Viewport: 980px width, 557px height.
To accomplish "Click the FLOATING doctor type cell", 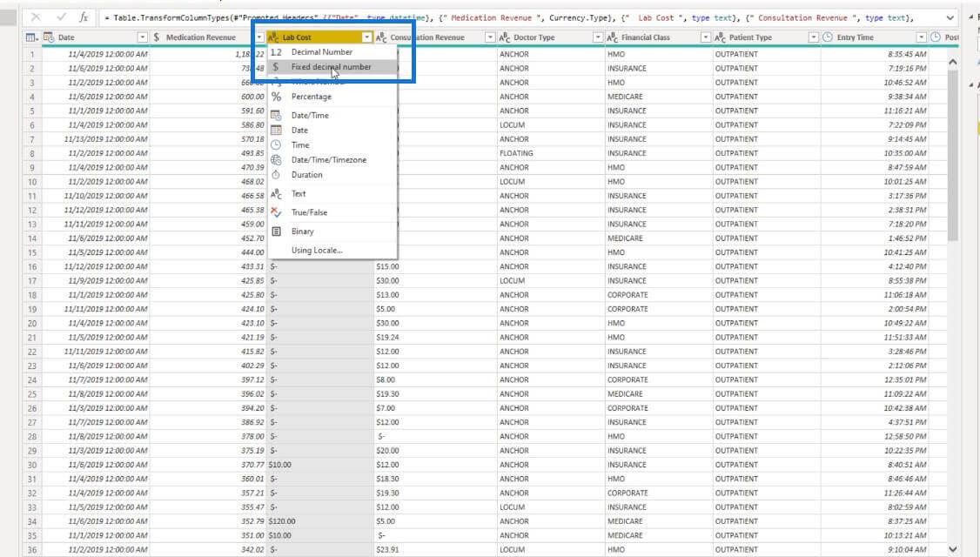I will 551,153.
